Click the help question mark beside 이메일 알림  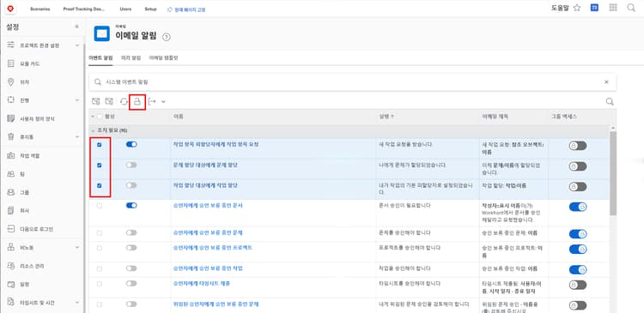pos(166,37)
